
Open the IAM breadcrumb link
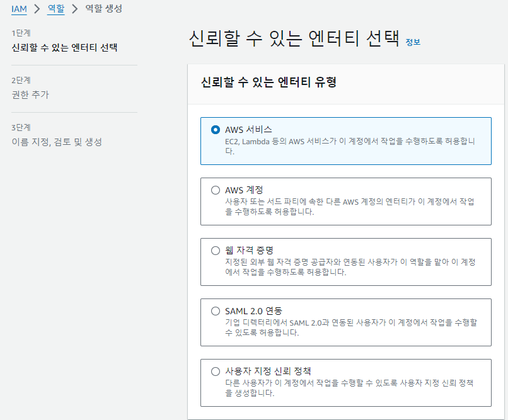coord(19,9)
